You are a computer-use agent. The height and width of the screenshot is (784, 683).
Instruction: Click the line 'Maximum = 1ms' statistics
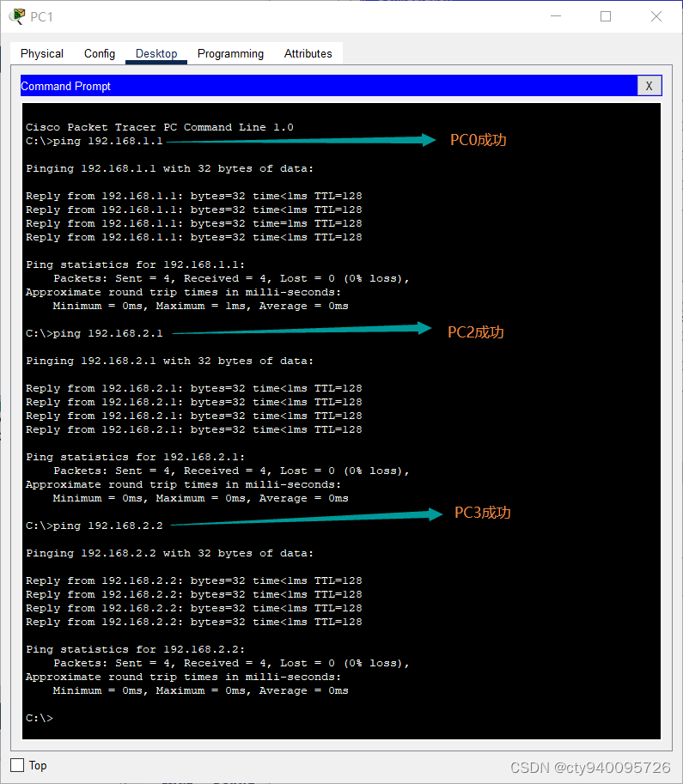tap(201, 306)
